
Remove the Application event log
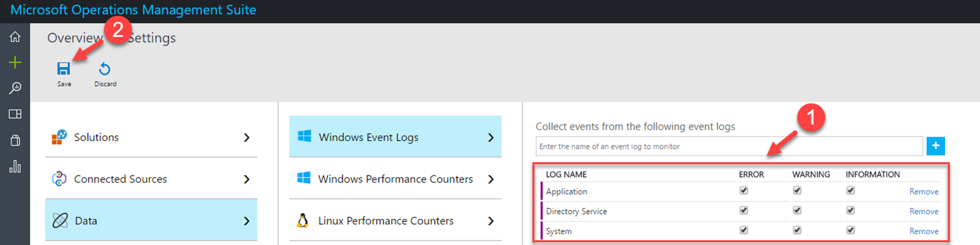(924, 191)
